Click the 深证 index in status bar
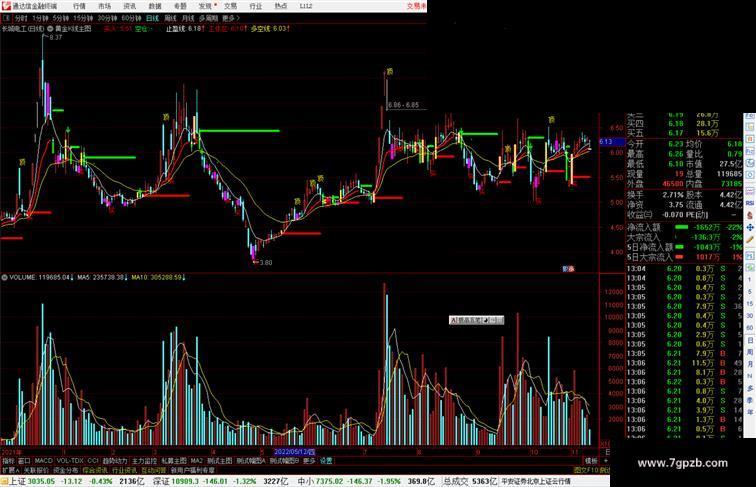756x487 pixels. (161, 481)
